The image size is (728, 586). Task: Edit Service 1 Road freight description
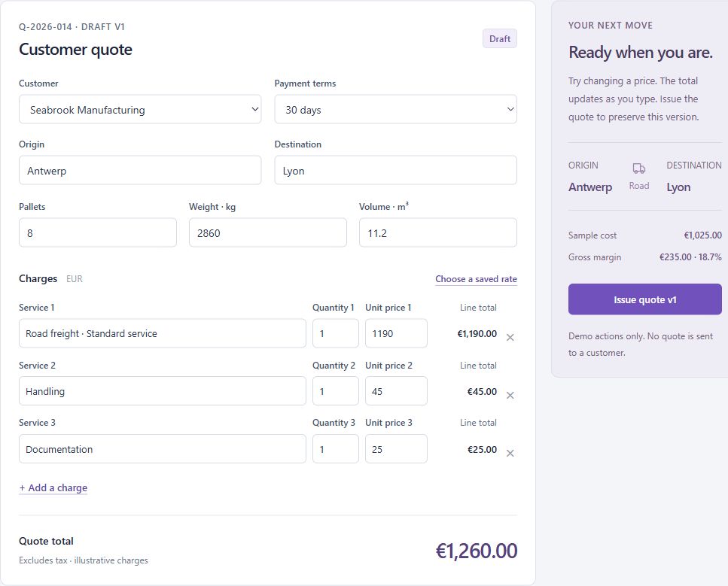point(163,333)
